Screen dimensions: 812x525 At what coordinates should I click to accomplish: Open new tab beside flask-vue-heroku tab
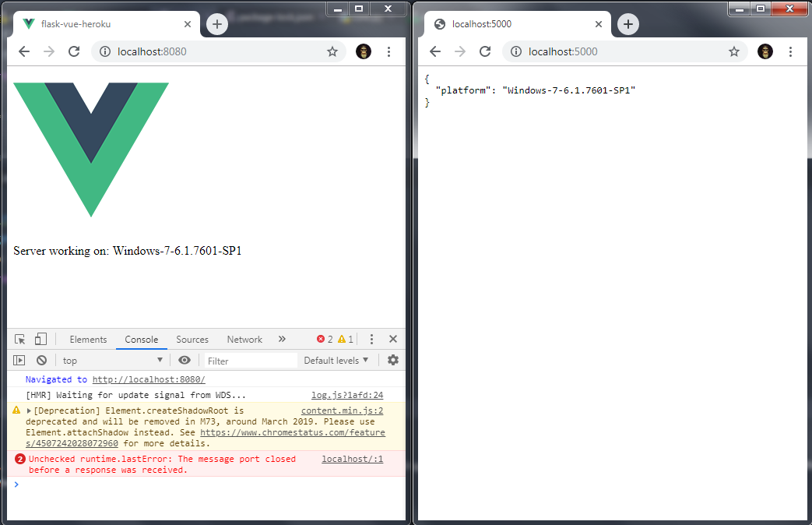[217, 24]
